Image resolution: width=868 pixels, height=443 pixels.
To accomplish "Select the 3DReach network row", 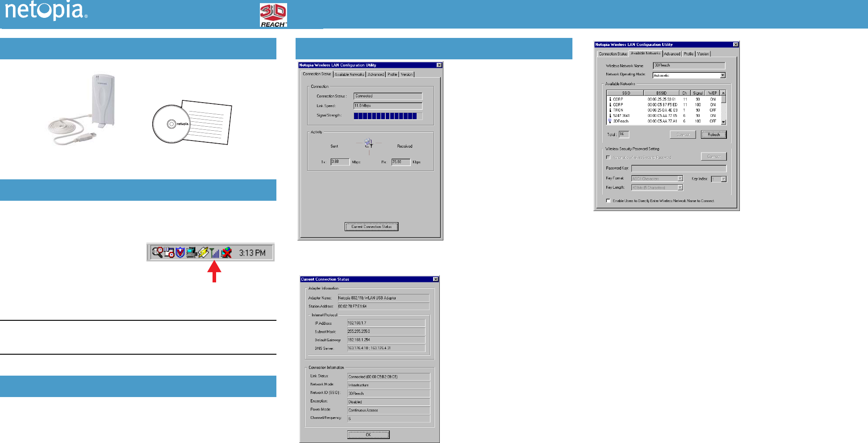I will coord(664,121).
